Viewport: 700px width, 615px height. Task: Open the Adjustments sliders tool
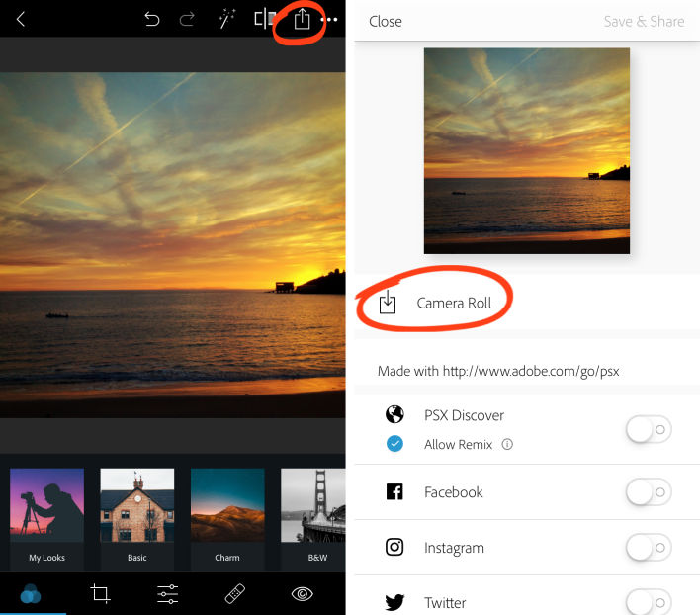pyautogui.click(x=168, y=593)
